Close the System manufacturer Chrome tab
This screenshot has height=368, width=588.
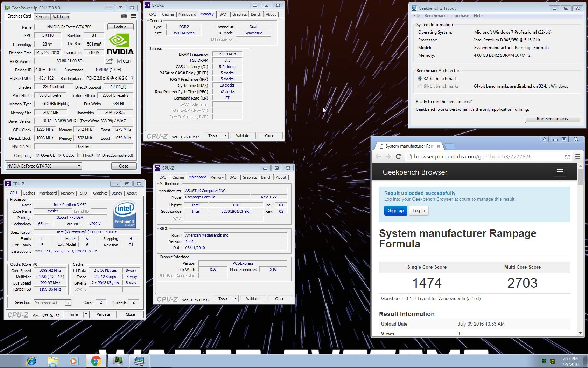439,146
